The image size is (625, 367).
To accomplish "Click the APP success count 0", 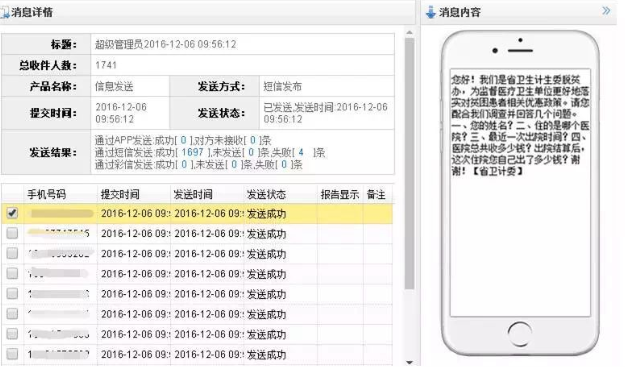I will [x=183, y=140].
